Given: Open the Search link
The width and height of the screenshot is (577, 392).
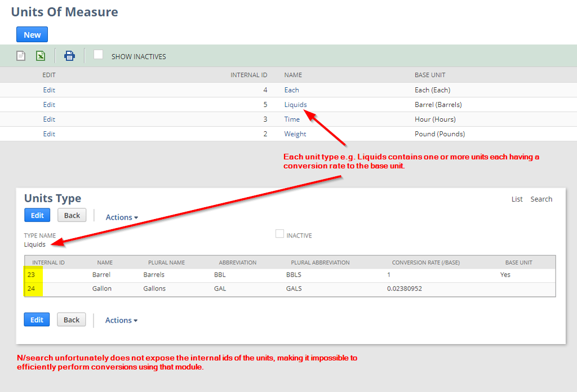Looking at the screenshot, I should (542, 199).
